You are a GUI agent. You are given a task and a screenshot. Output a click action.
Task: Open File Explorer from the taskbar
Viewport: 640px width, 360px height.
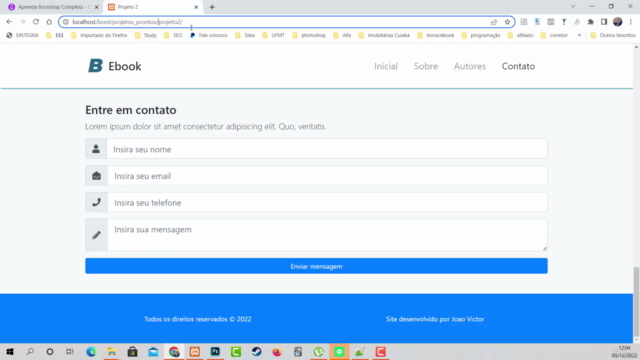point(111,351)
